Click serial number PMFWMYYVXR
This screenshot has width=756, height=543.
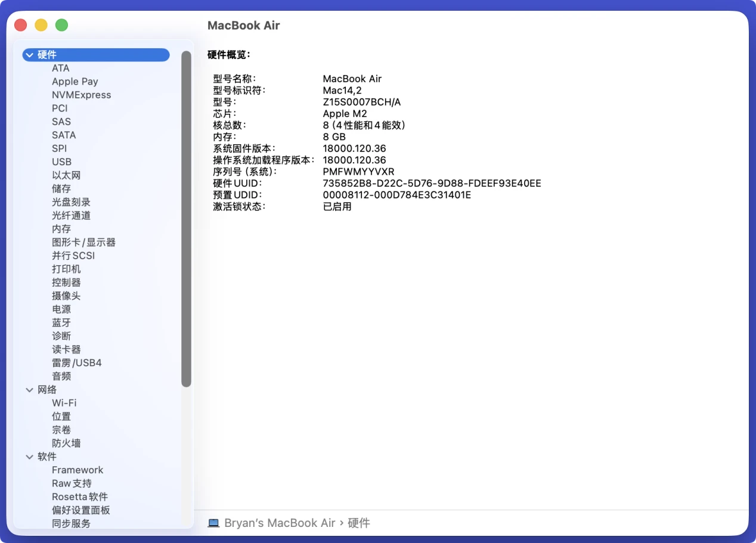pyautogui.click(x=358, y=172)
